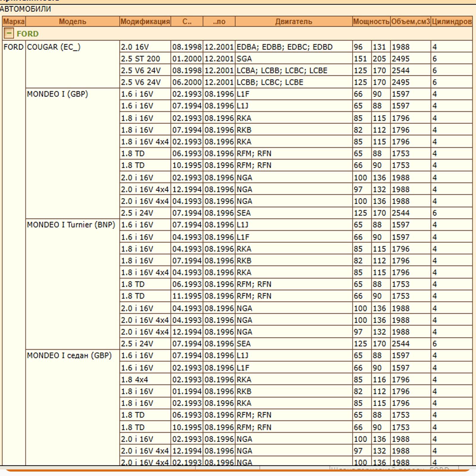Select the MONDEO I (GBP) model cell
Viewport: 476px width, 476px height.
pyautogui.click(x=73, y=154)
